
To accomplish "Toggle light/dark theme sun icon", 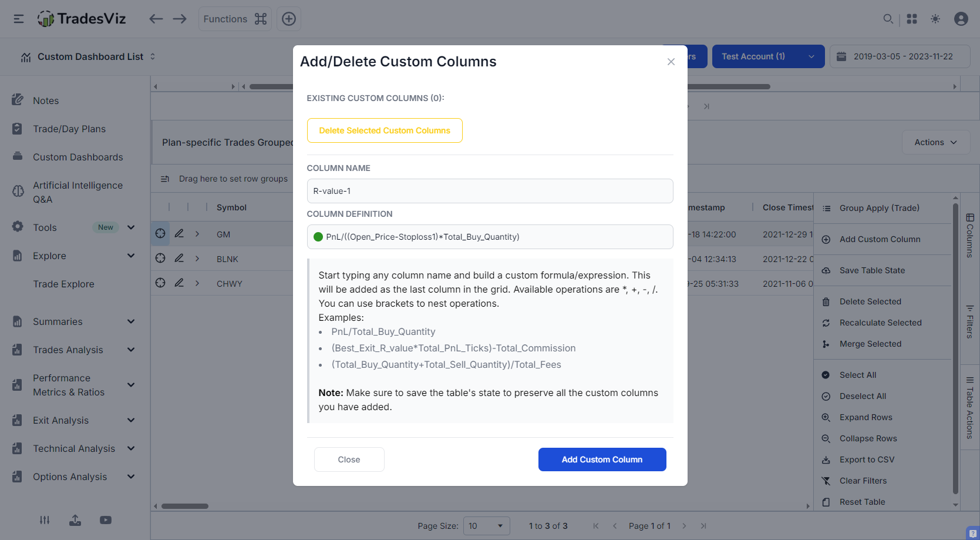I will click(935, 19).
